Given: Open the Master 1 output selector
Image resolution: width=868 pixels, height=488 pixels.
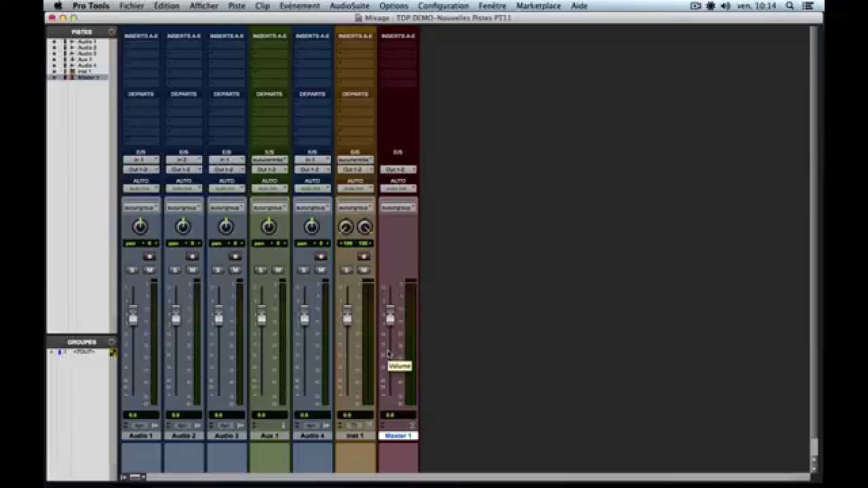Looking at the screenshot, I should 397,169.
